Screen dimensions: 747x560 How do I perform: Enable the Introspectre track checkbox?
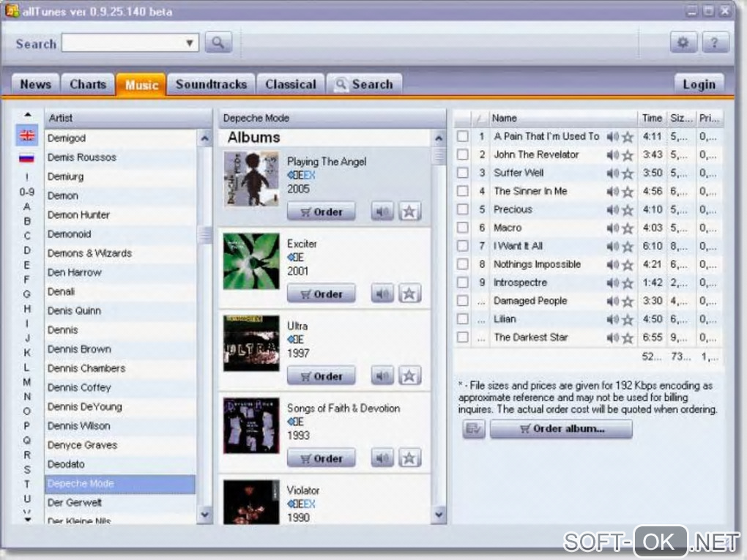462,283
